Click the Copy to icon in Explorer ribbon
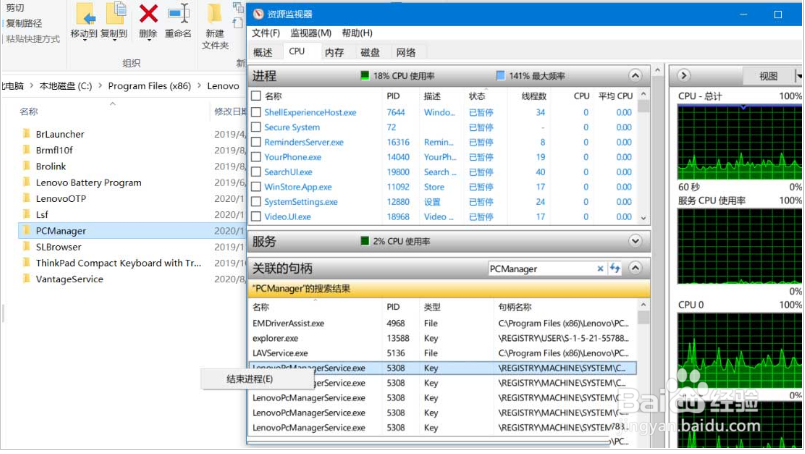The image size is (805, 454). [x=116, y=13]
